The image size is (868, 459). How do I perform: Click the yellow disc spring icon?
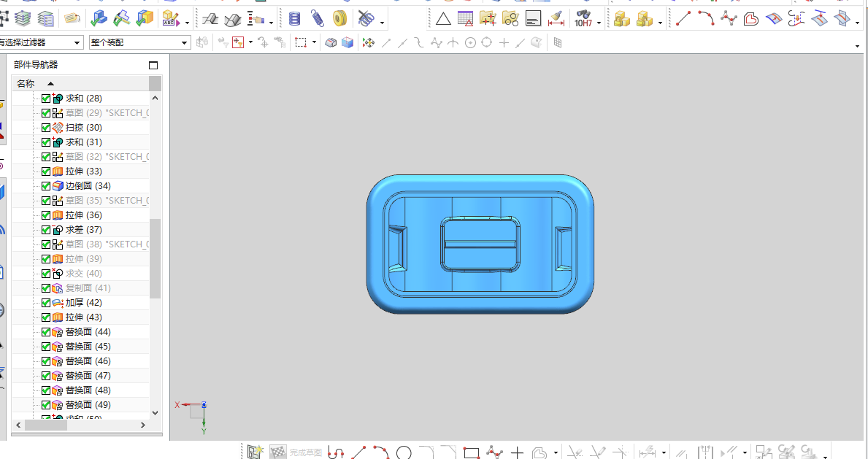pyautogui.click(x=339, y=19)
